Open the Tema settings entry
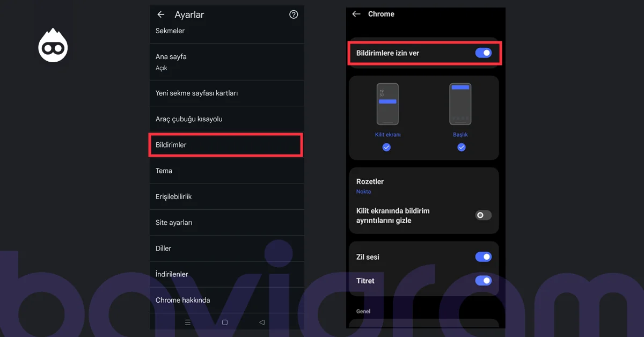This screenshot has width=644, height=337. 225,170
